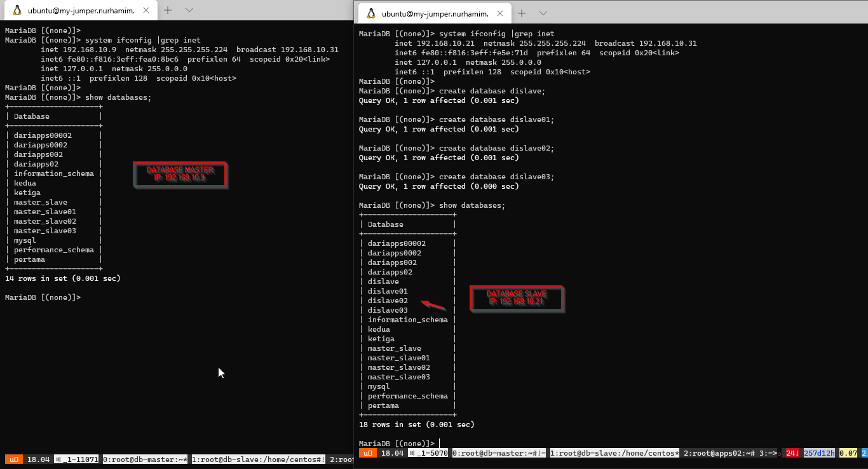Switch to root@db-slave window in right status bar
868x469 pixels.
pyautogui.click(x=614, y=453)
